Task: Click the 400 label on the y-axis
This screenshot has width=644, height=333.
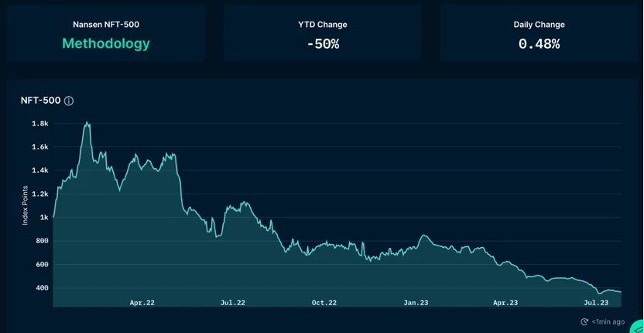Action: (x=43, y=288)
